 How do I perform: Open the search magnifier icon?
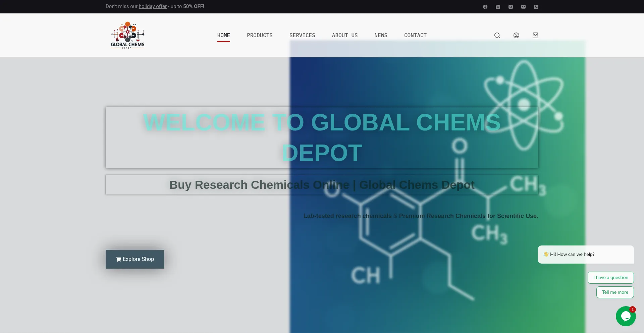coord(497,35)
